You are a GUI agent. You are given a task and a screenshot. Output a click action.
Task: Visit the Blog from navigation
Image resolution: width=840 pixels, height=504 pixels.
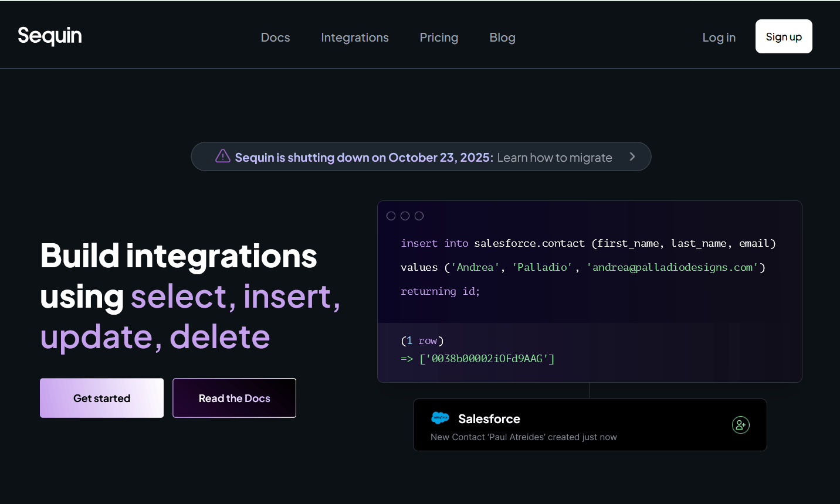pos(503,38)
